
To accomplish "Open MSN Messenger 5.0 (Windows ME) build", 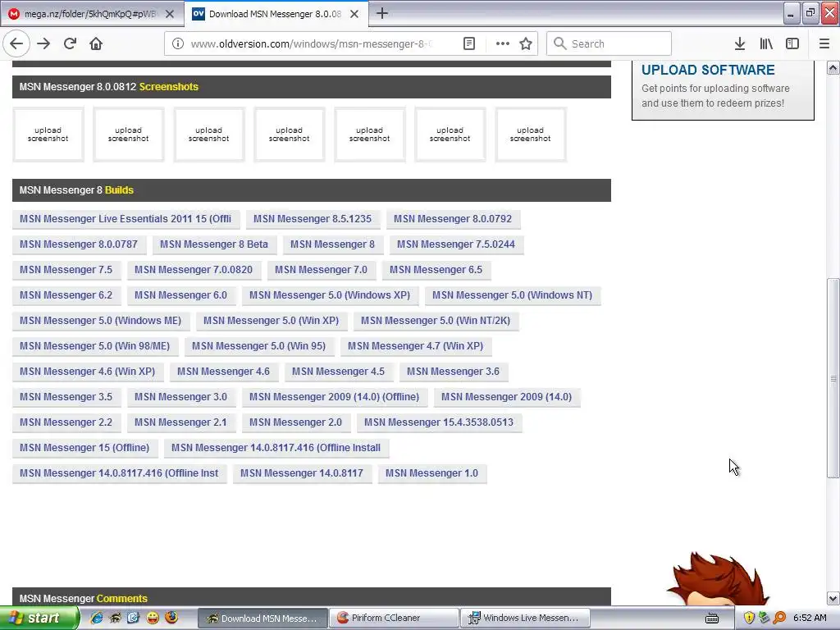I will [100, 321].
